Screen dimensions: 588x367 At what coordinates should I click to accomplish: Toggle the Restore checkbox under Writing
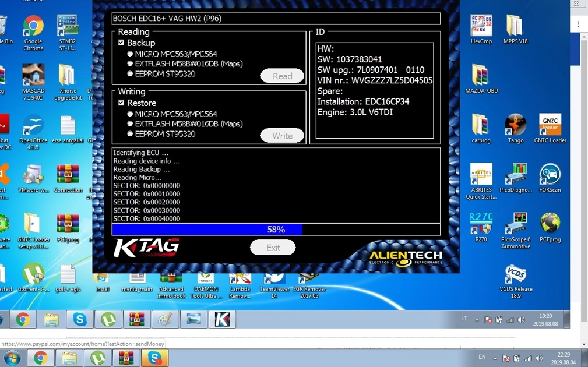(121, 103)
